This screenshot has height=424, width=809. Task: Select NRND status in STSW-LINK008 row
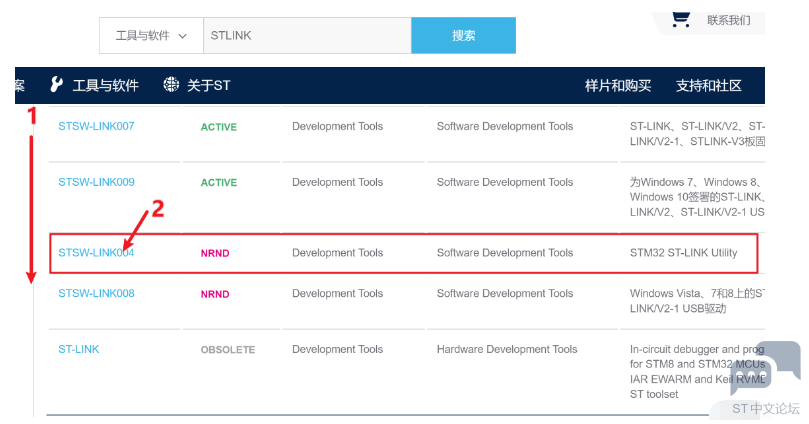pos(215,294)
